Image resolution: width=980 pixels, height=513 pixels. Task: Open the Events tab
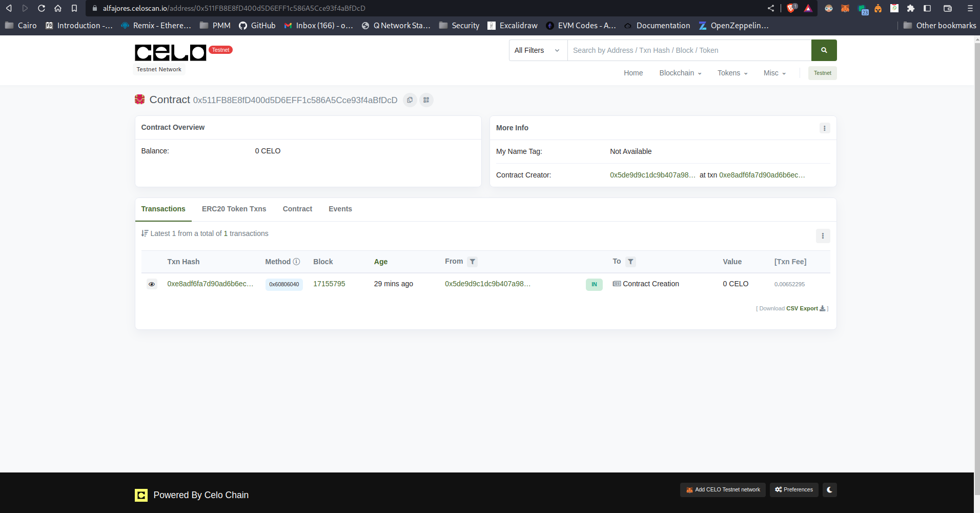pos(340,209)
